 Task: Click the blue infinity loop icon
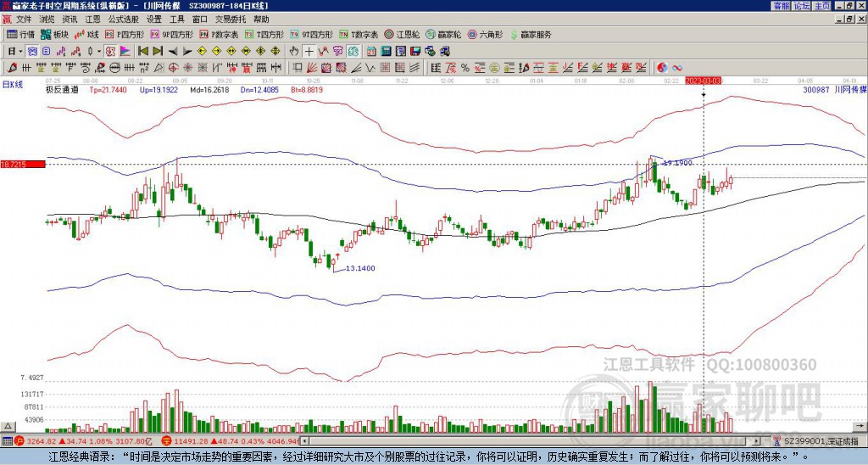point(677,68)
